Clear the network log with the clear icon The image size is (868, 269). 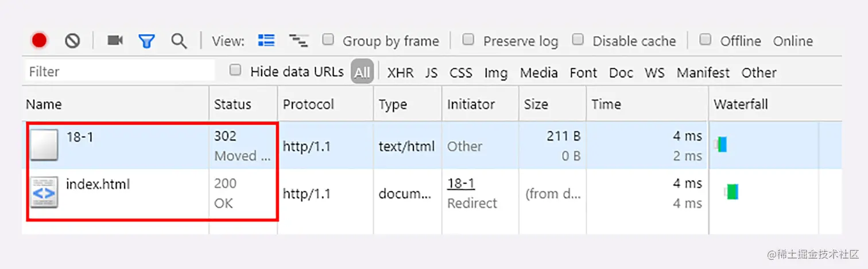pyautogui.click(x=72, y=41)
